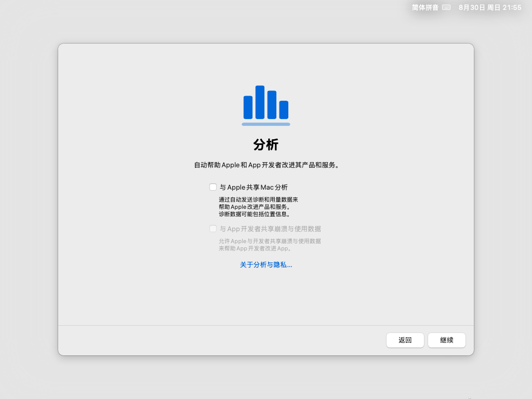Click the 返回 button

point(405,340)
